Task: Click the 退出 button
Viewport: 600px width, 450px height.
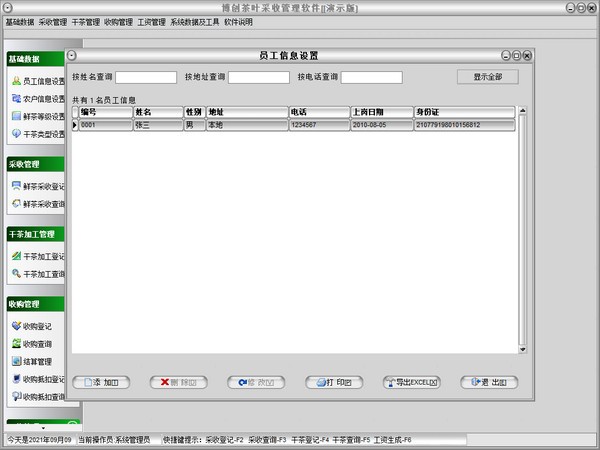Action: 489,382
